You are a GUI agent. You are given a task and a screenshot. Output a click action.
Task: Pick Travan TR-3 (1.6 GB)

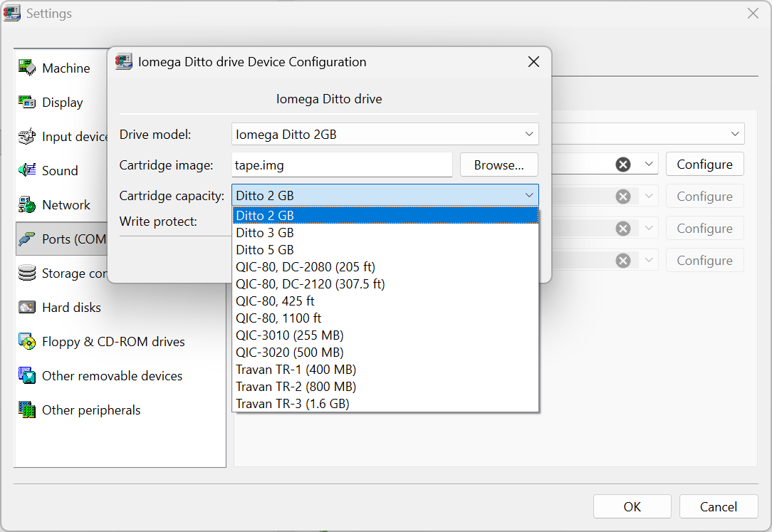coord(385,404)
